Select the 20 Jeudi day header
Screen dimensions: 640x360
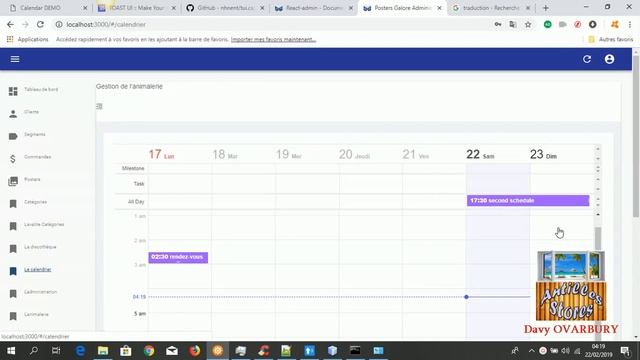(354, 154)
